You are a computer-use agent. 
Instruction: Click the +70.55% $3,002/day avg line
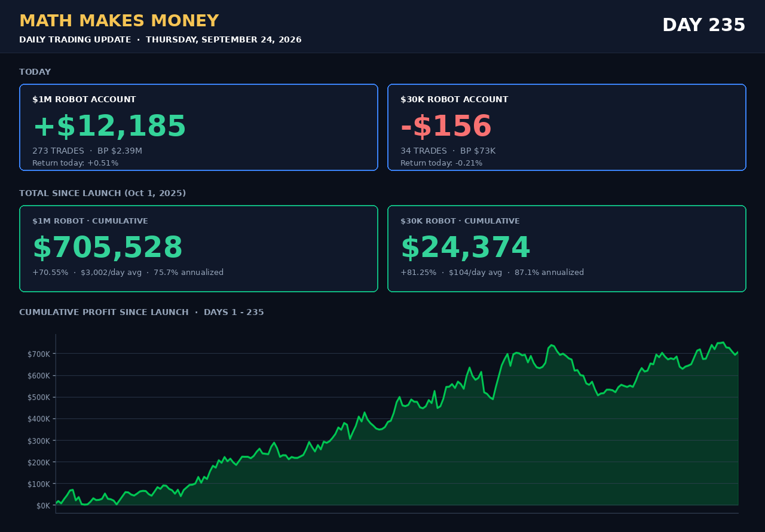pyautogui.click(x=128, y=273)
